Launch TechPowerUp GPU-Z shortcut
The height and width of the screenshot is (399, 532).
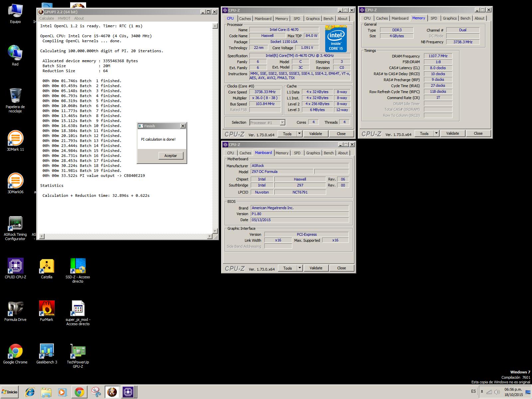click(78, 355)
